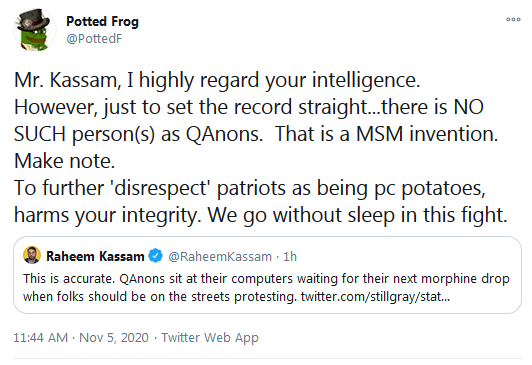Screen dimensions: 532x365
Task: Click the 11:44 AM tweet time
Action: pyautogui.click(x=41, y=338)
